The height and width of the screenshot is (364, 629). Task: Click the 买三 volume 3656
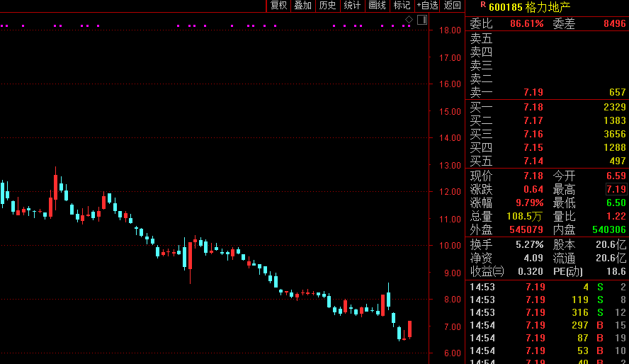(x=615, y=134)
